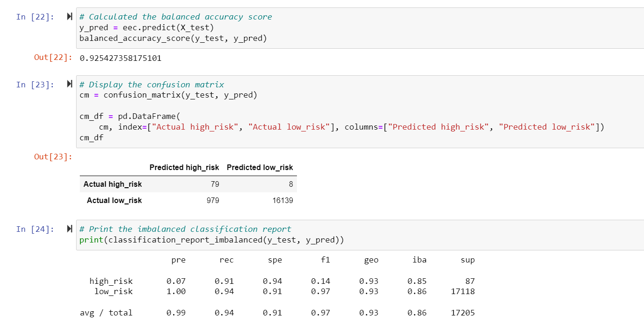This screenshot has height=328, width=644.
Task: Click the 'high_risk' row label in the report
Action: [111, 282]
